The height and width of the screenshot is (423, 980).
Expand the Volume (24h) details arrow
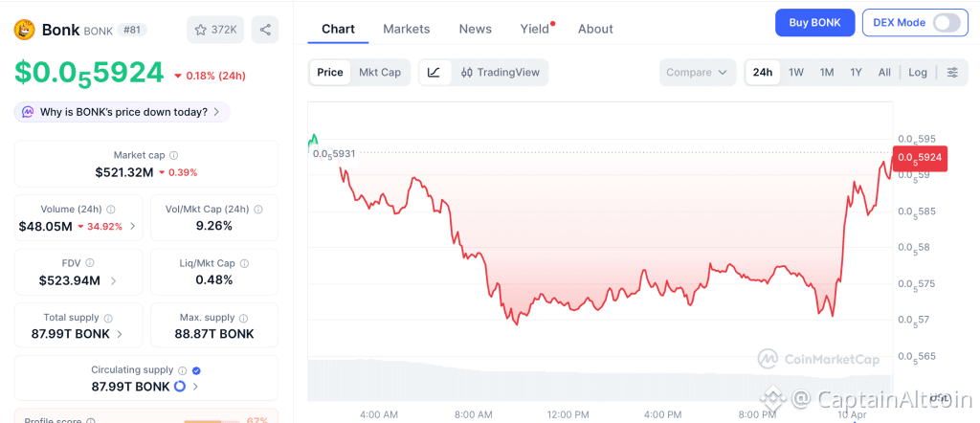[132, 227]
